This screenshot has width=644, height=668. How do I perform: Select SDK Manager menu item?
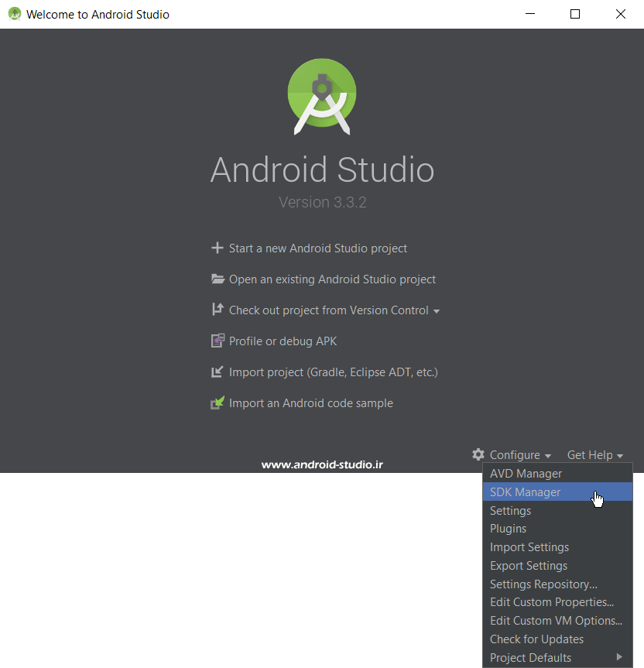point(557,492)
